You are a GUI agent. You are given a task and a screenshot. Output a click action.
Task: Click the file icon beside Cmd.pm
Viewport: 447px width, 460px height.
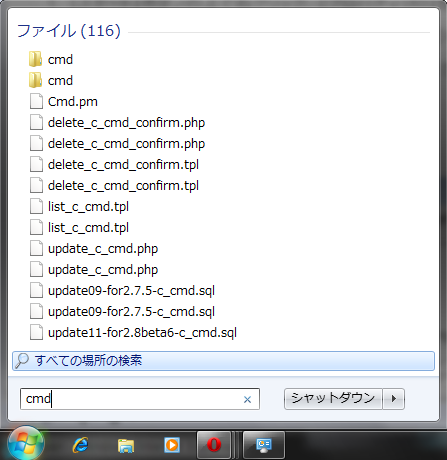point(36,101)
